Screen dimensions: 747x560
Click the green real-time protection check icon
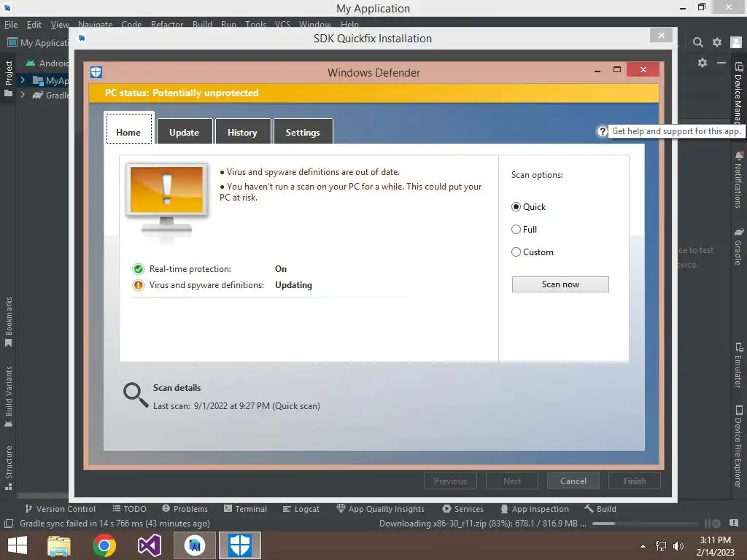138,269
